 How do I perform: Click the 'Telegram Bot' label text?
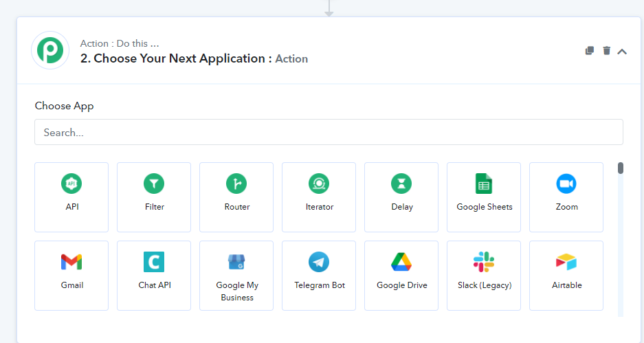point(320,285)
